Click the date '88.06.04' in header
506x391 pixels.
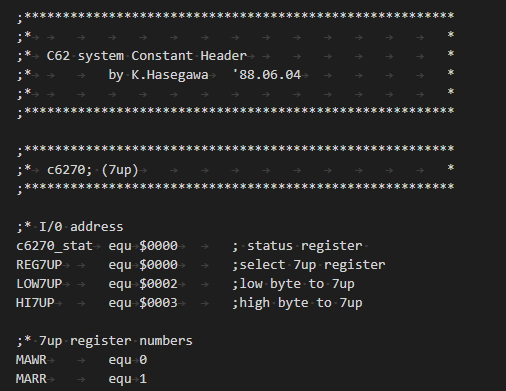[270, 75]
